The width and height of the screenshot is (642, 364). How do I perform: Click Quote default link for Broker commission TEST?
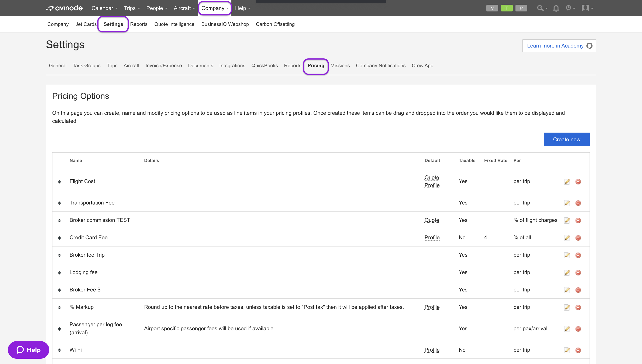pyautogui.click(x=432, y=220)
